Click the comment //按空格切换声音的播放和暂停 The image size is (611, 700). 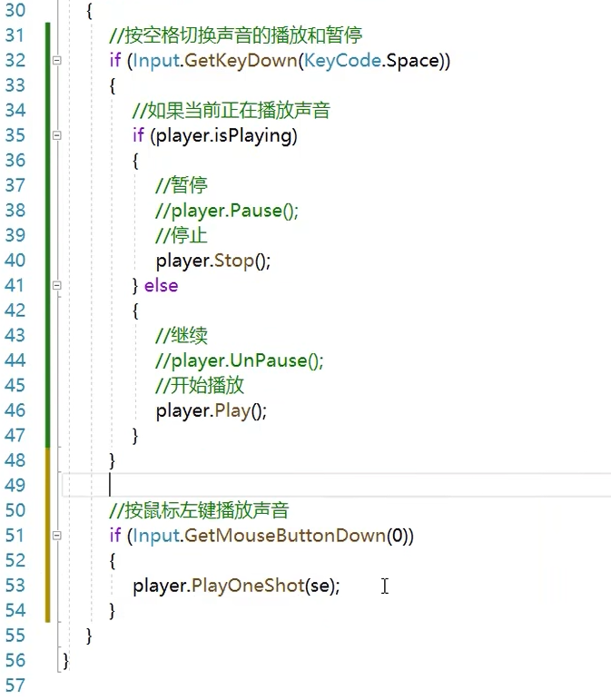(x=236, y=35)
